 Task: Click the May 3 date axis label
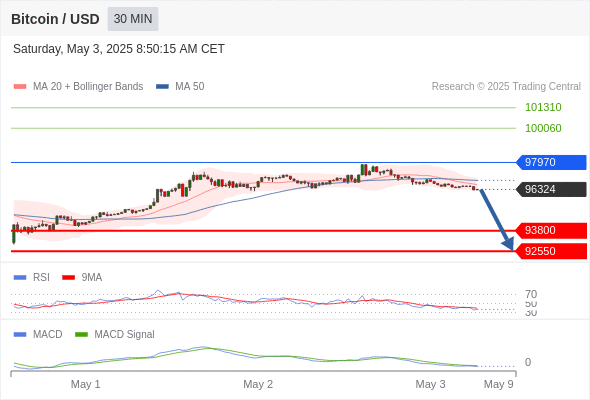(x=430, y=384)
